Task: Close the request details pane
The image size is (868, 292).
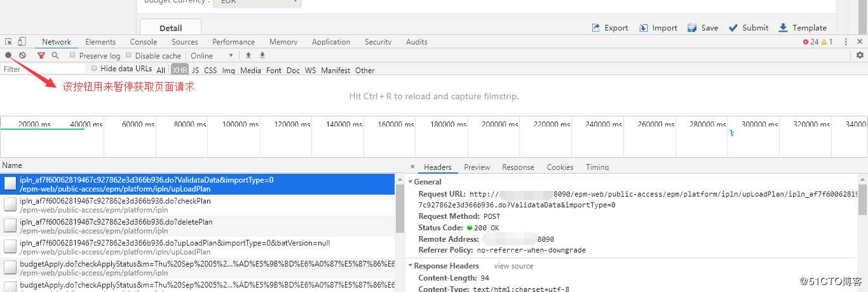Action: tap(412, 167)
